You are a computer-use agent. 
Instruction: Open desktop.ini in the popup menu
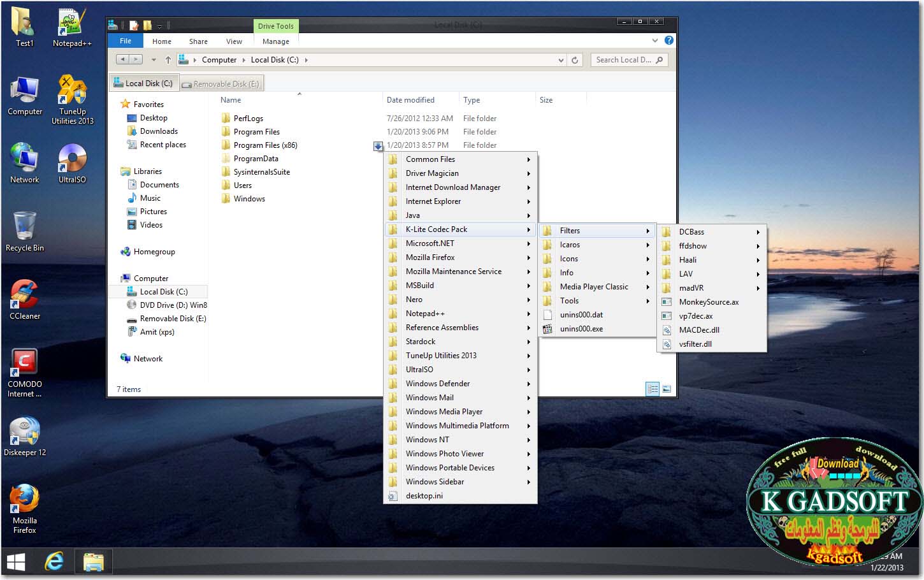(x=460, y=496)
